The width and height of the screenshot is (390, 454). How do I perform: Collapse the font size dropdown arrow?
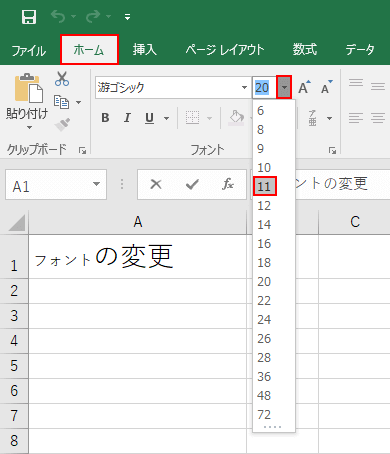[284, 87]
